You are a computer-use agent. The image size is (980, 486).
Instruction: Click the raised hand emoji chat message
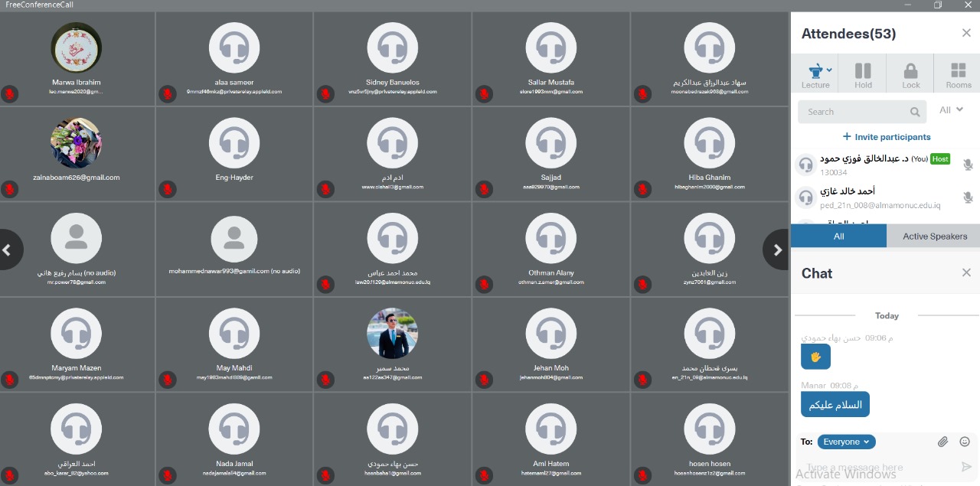(x=815, y=357)
